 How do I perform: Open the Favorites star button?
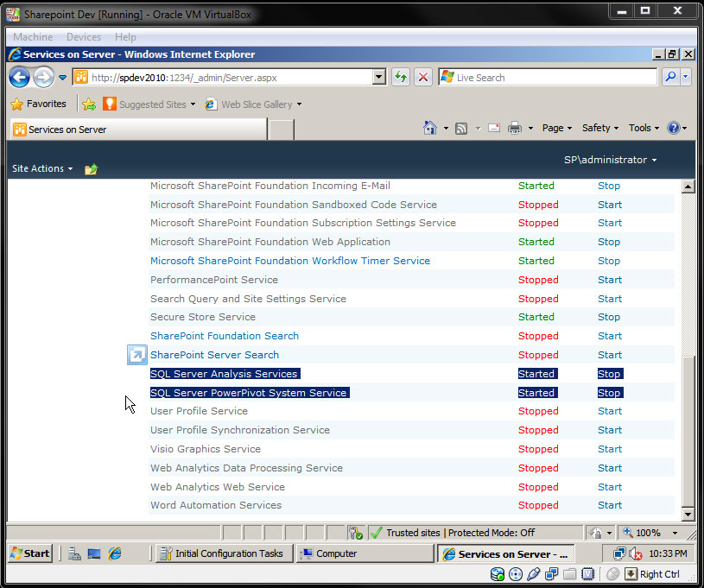coord(38,104)
